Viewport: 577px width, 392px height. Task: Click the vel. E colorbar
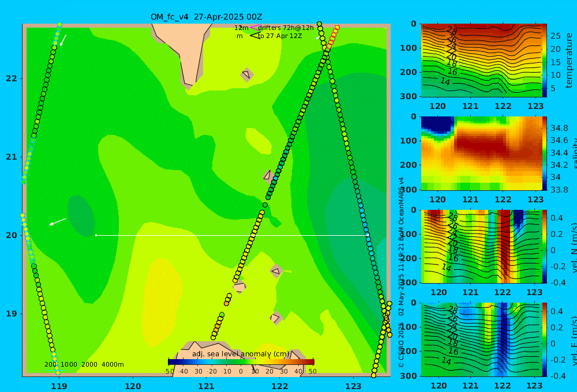click(x=544, y=340)
